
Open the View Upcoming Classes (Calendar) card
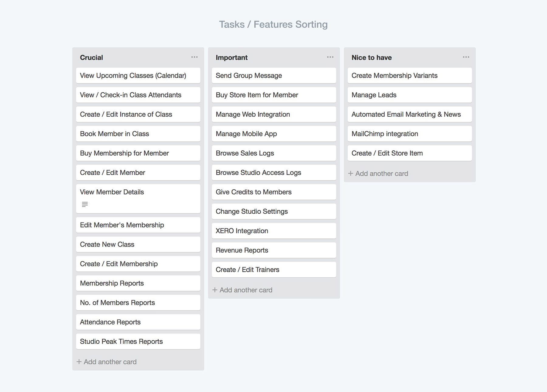(x=138, y=75)
